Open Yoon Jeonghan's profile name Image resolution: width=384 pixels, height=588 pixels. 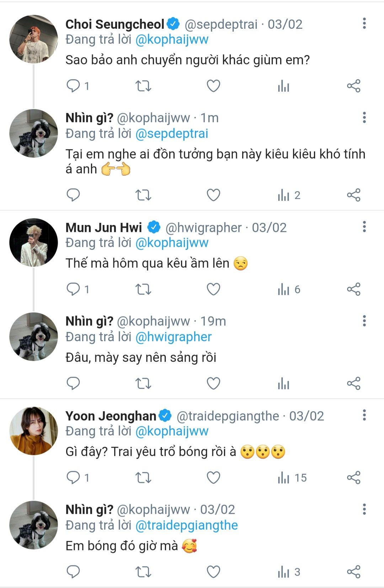point(111,416)
